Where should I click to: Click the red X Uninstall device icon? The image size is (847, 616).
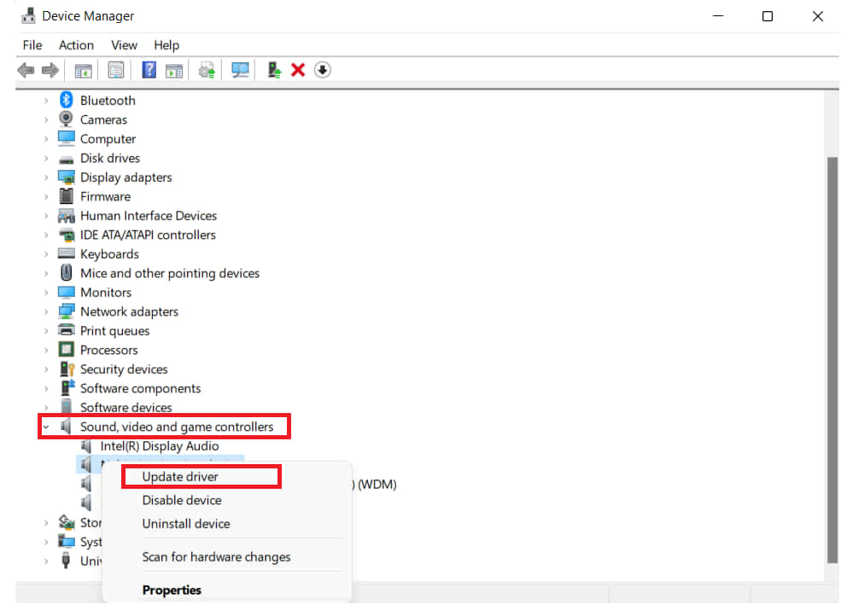coord(298,70)
